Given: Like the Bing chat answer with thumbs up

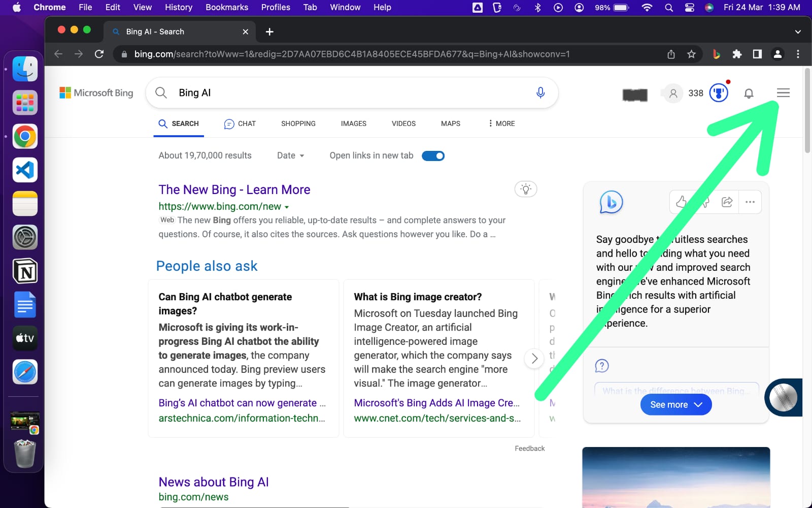Looking at the screenshot, I should click(682, 202).
